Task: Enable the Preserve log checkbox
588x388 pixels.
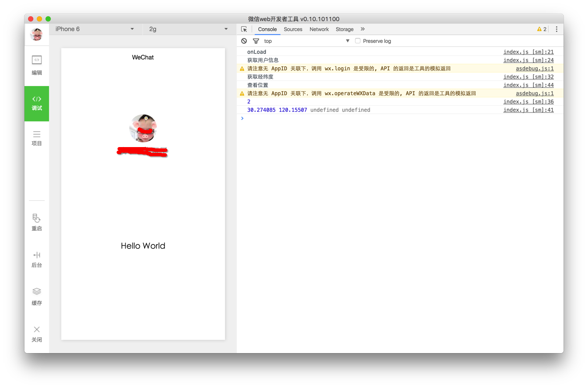Action: (358, 41)
